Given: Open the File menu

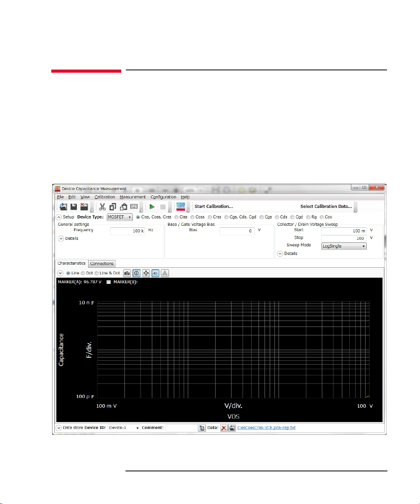Looking at the screenshot, I should click(61, 197).
